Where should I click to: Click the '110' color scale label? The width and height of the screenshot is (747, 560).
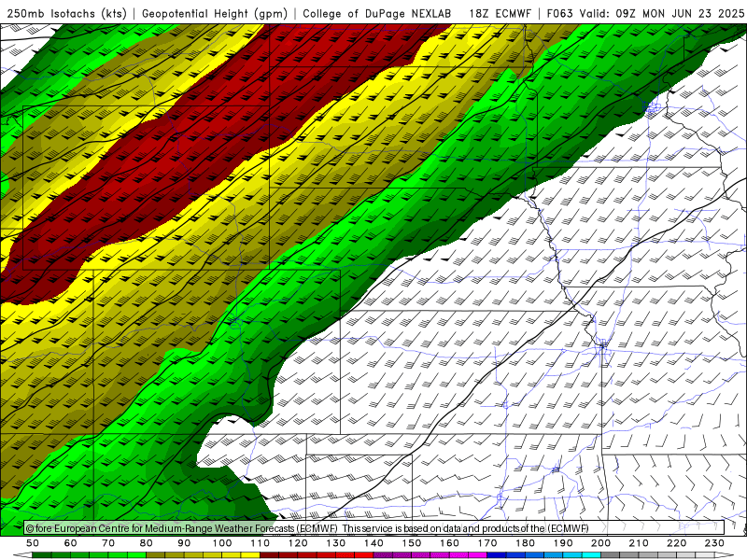coord(261,543)
